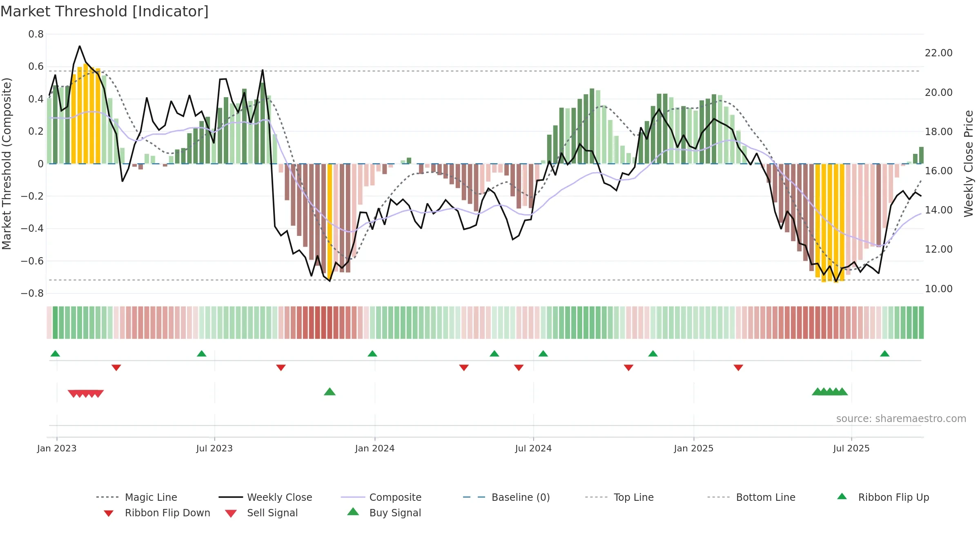Image resolution: width=980 pixels, height=551 pixels.
Task: Toggle the Magic Line legend entry
Action: point(136,497)
